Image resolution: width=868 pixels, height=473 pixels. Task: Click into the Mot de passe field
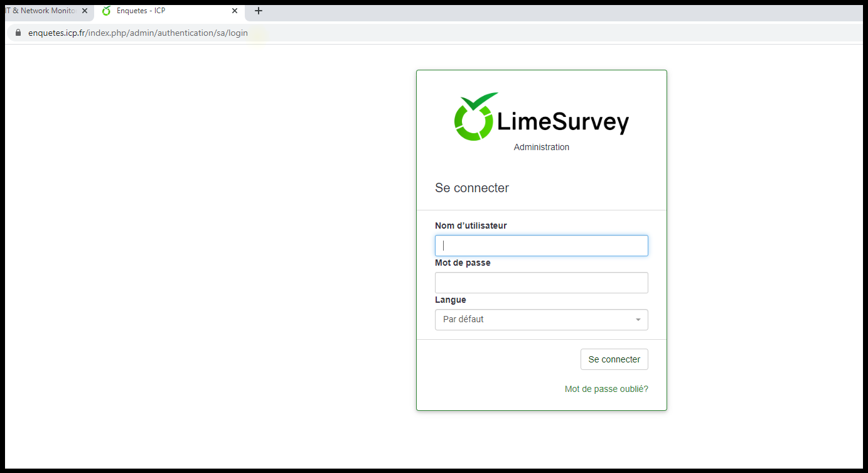(x=541, y=283)
